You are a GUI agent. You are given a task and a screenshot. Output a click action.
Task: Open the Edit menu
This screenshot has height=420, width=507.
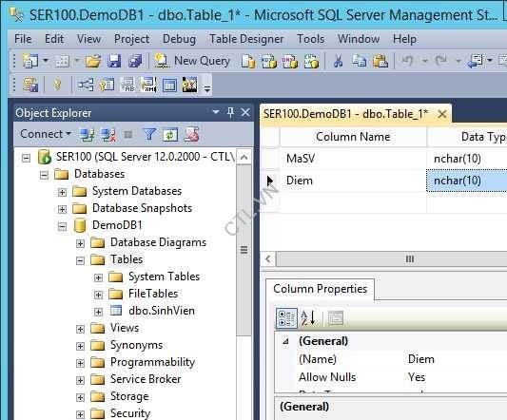pos(54,39)
